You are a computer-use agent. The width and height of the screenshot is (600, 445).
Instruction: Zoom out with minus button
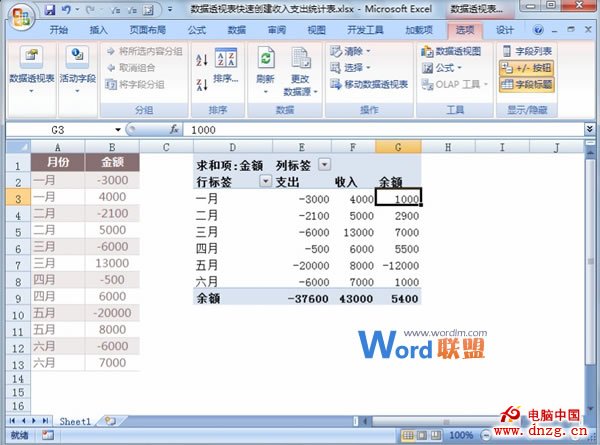(x=486, y=435)
